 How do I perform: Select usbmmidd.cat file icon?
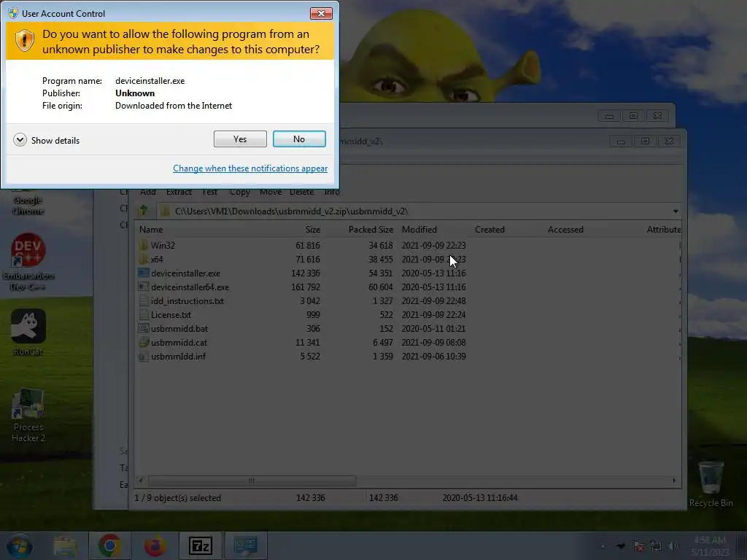point(144,342)
